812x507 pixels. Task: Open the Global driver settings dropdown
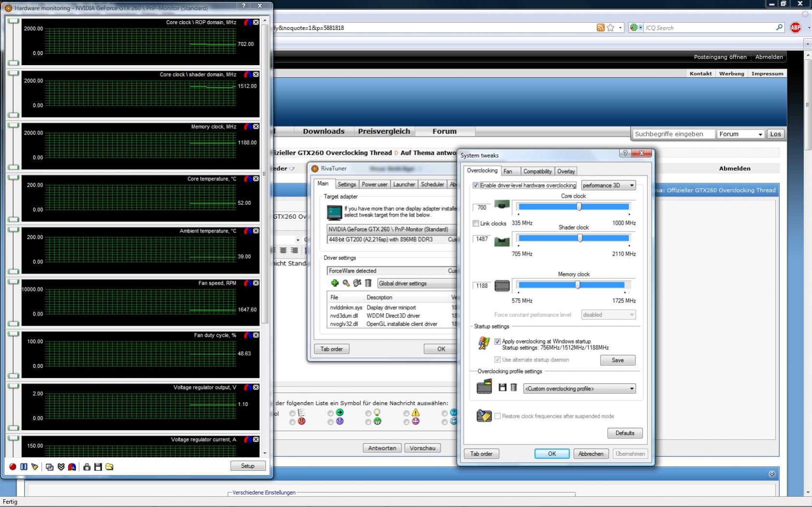[416, 283]
